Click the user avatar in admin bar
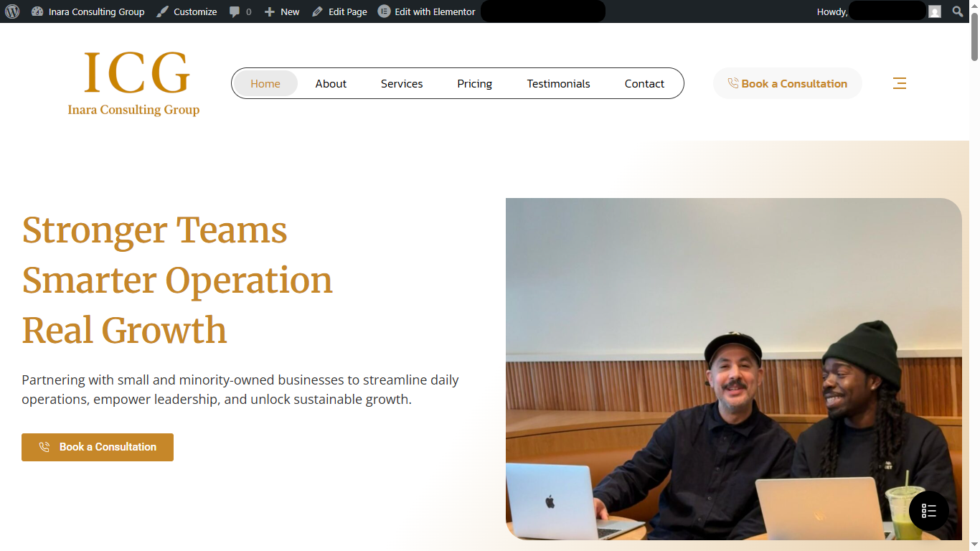Screen dimensions: 980x551 point(934,11)
